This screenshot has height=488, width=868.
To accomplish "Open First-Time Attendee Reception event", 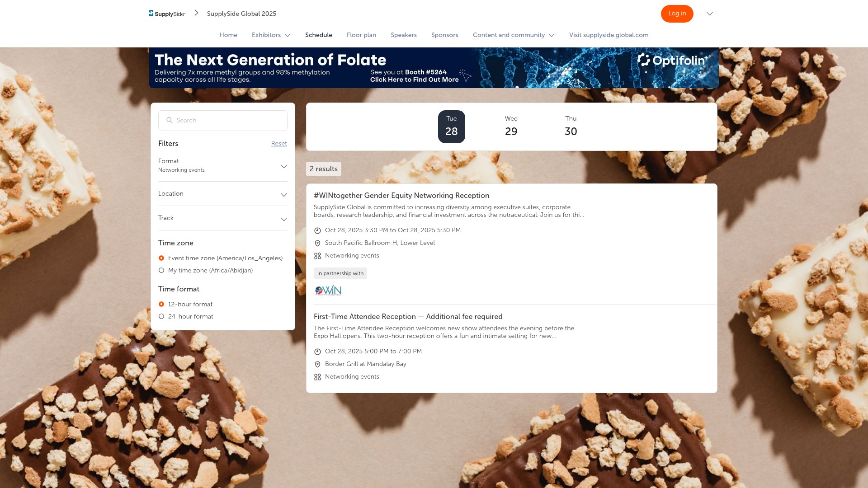I will [x=408, y=316].
